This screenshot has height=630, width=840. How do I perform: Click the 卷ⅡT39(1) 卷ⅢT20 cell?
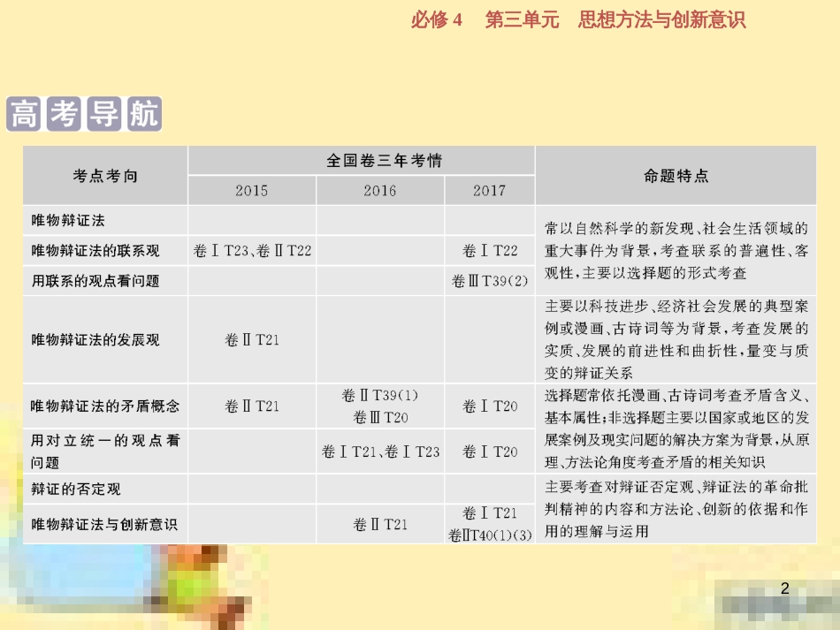(x=379, y=406)
